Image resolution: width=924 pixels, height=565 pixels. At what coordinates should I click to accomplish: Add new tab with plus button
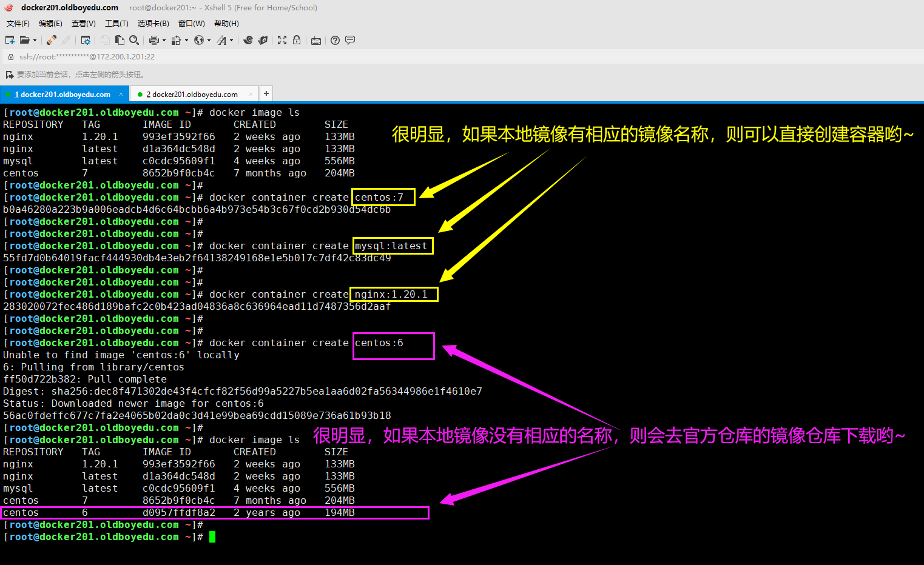pos(266,93)
